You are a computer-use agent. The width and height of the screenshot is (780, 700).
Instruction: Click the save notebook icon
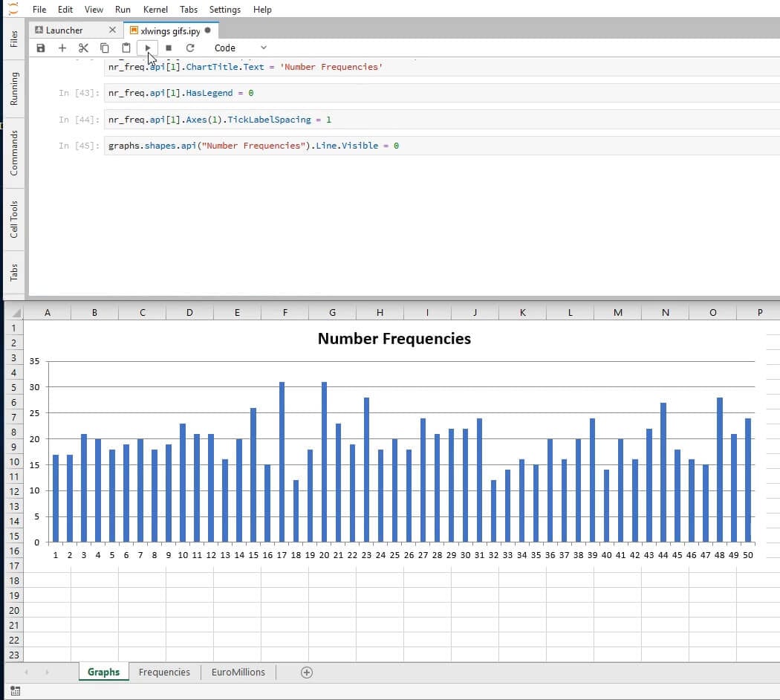point(41,48)
